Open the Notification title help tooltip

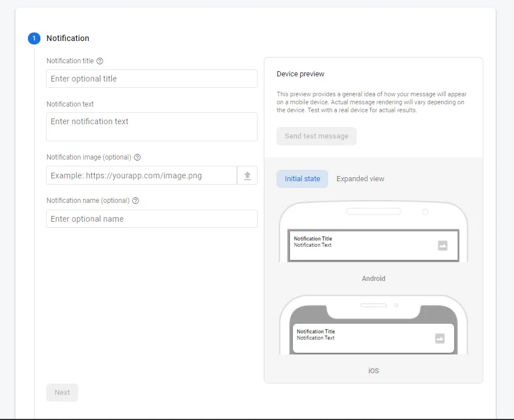[101, 61]
